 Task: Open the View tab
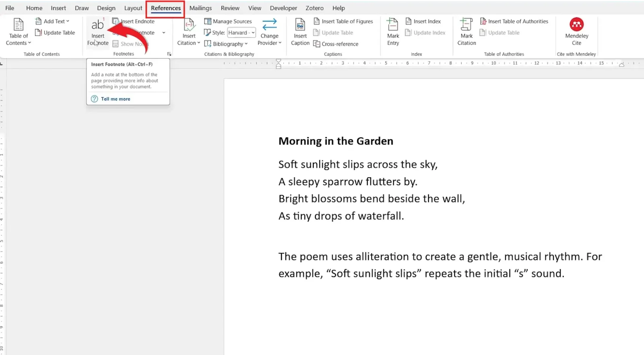[x=255, y=8]
